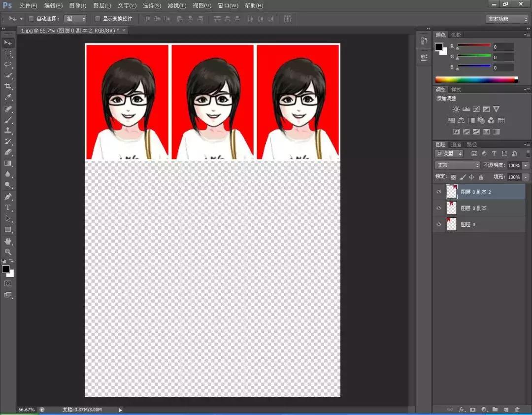Select the Zoom tool
Viewport: 532px width, 415px height.
tap(8, 252)
